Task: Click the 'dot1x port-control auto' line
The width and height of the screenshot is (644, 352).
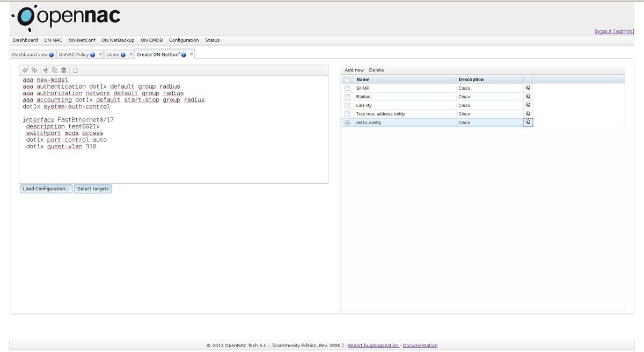Action: (67, 140)
